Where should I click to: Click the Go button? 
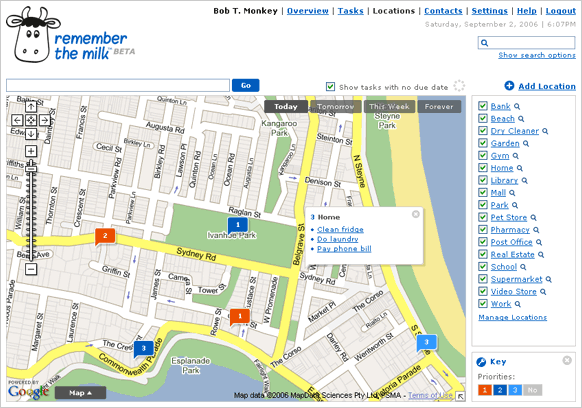pyautogui.click(x=245, y=85)
